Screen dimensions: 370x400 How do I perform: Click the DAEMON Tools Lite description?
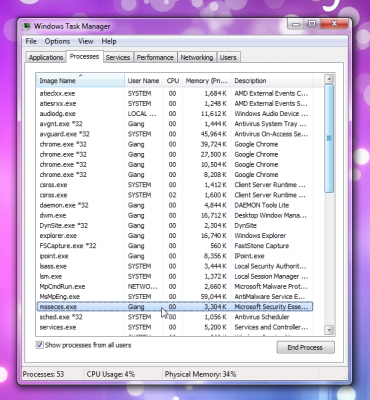[x=262, y=205]
